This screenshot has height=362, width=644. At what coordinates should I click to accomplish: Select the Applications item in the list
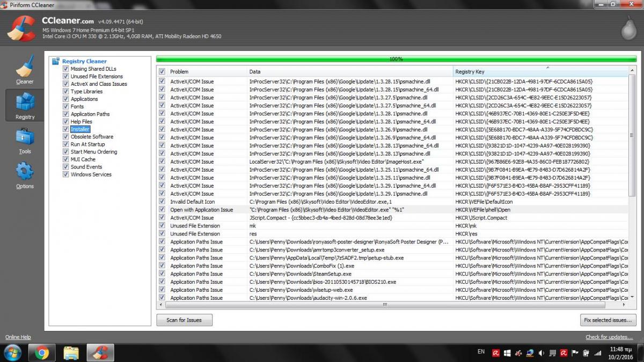(84, 99)
